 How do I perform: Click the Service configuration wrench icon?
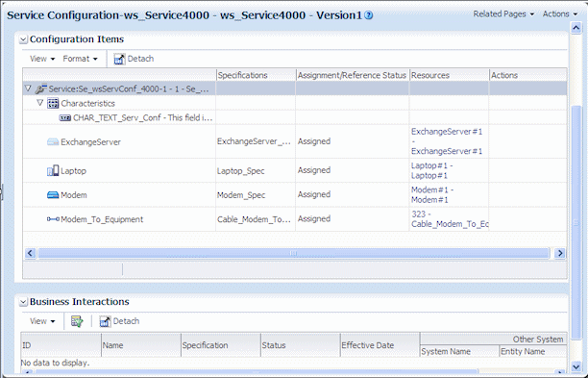click(x=40, y=88)
